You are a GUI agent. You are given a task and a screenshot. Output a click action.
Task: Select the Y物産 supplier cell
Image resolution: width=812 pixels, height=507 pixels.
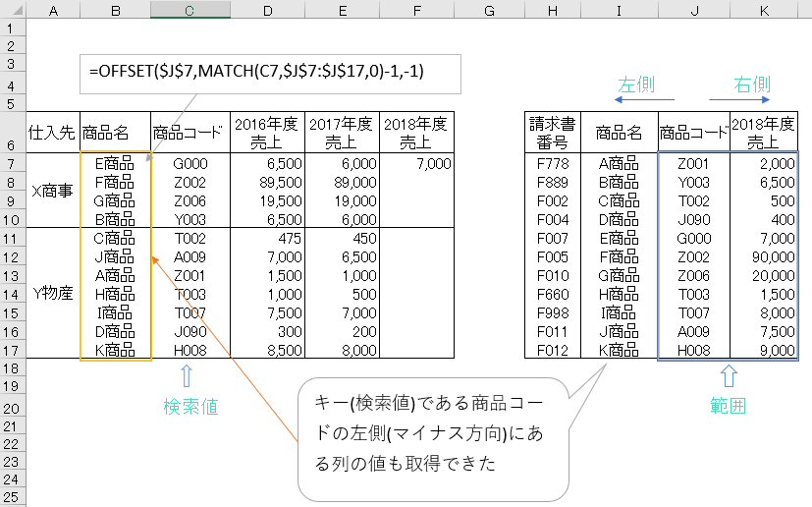53,293
